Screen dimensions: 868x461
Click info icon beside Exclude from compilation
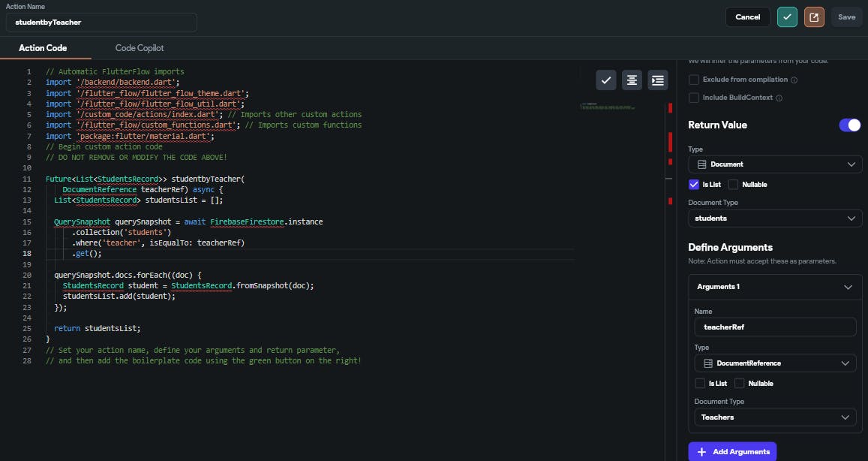[794, 80]
